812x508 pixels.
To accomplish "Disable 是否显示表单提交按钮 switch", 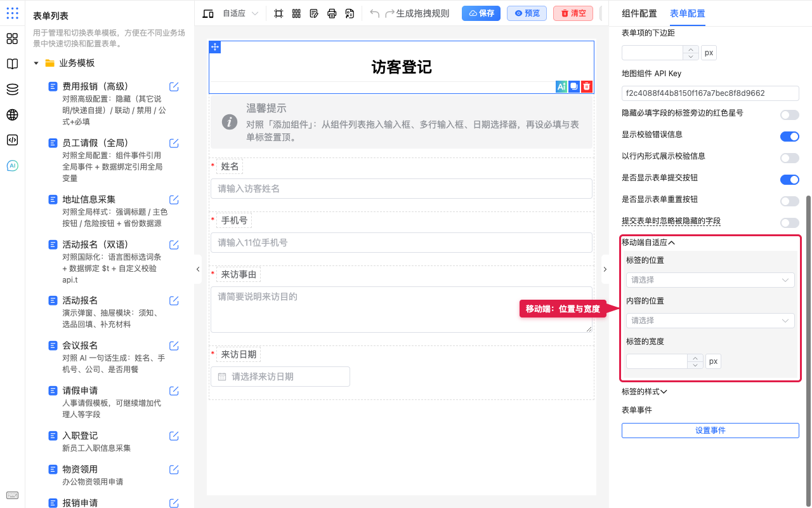I will [x=790, y=180].
